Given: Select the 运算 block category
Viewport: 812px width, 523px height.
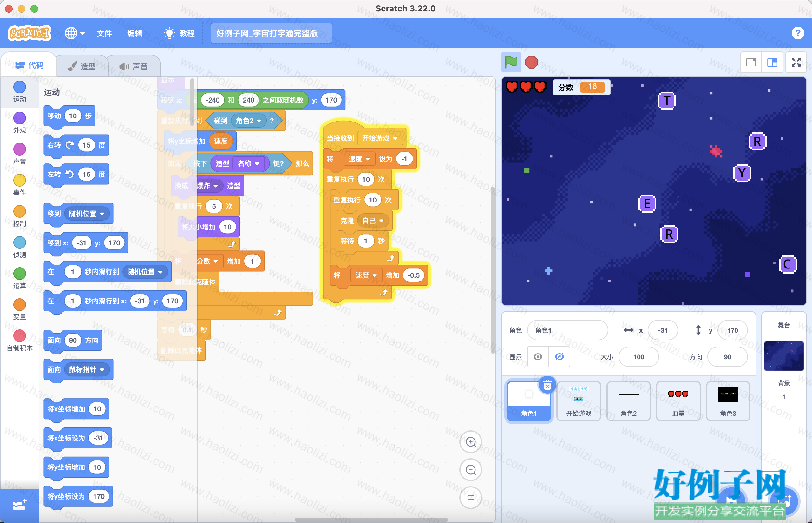Looking at the screenshot, I should coord(20,279).
